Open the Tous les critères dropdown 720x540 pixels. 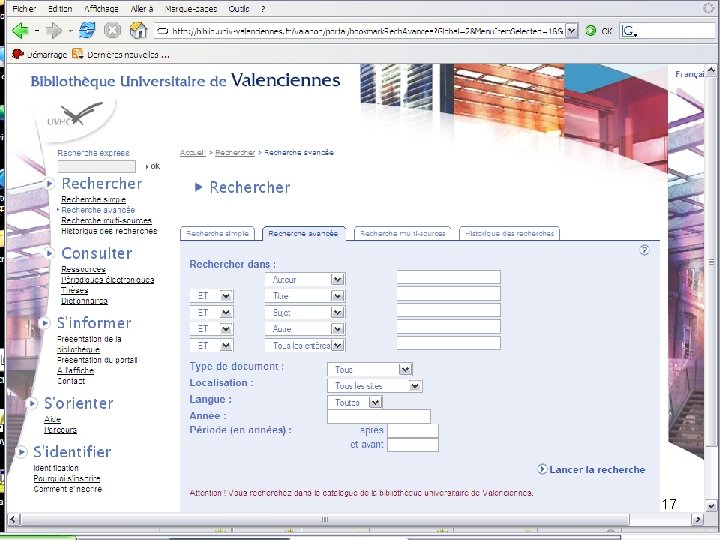pyautogui.click(x=338, y=345)
